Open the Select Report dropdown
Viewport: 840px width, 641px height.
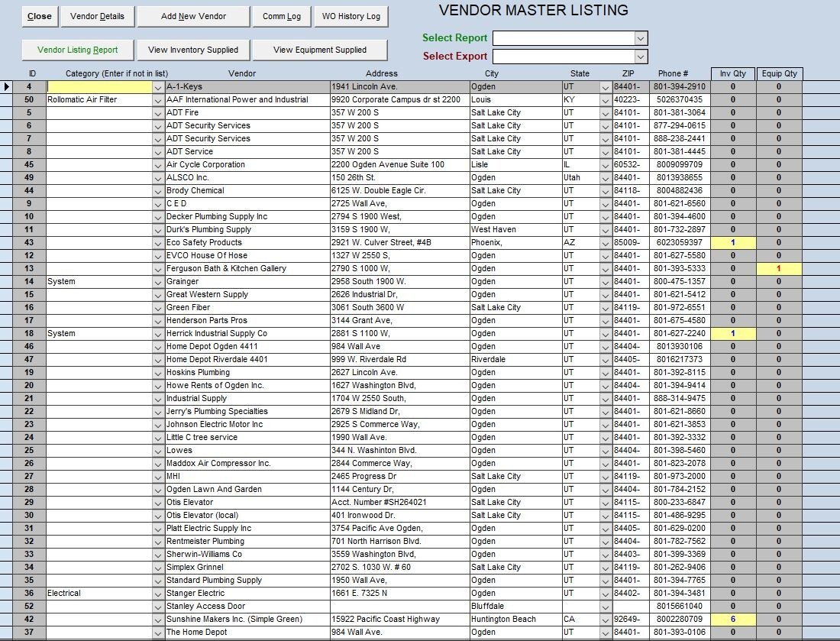pyautogui.click(x=640, y=37)
